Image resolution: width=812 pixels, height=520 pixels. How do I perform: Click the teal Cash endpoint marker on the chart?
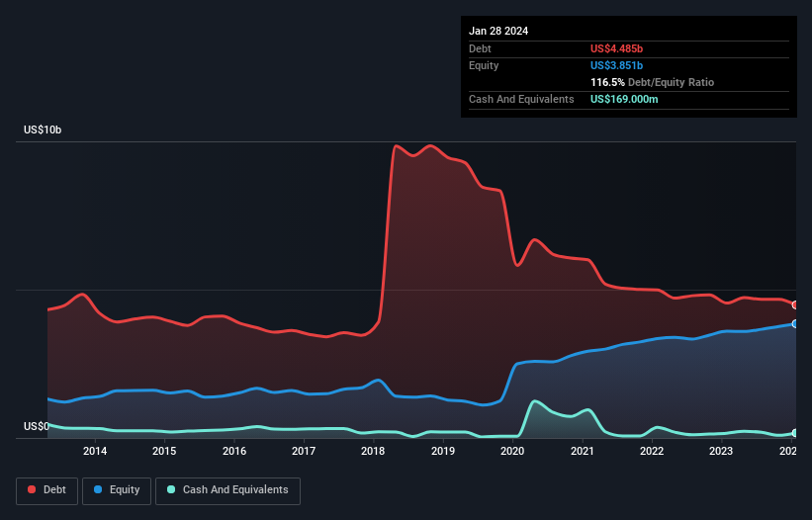click(795, 433)
